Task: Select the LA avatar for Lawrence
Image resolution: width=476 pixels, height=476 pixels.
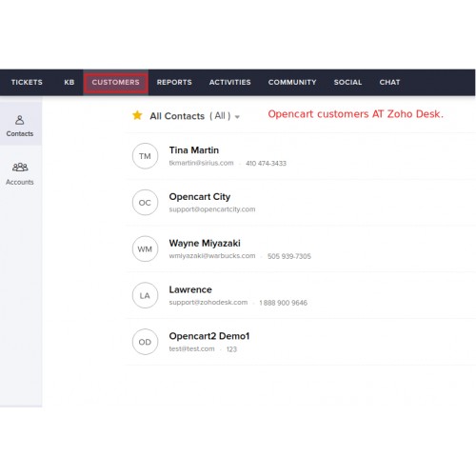Action: click(x=145, y=295)
